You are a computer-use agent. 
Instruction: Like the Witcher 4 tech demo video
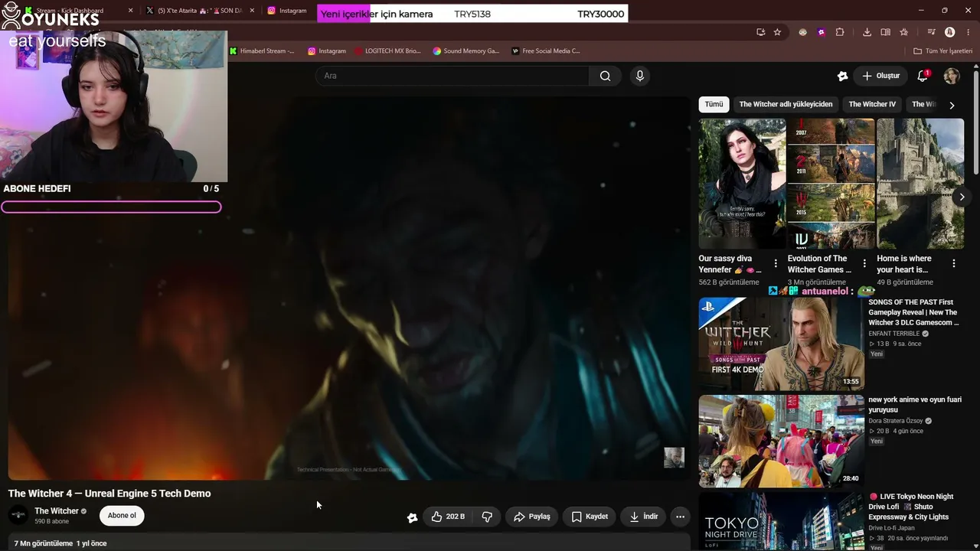[x=448, y=517]
